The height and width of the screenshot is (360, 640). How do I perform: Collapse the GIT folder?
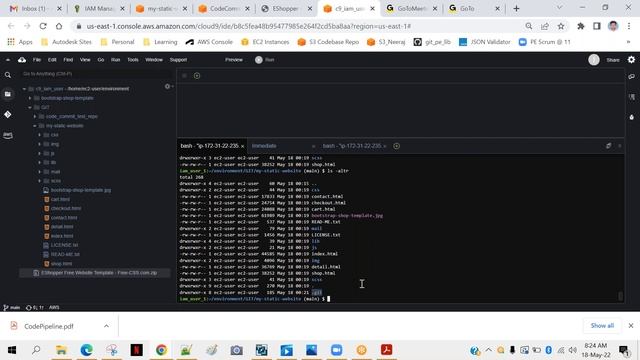(x=30, y=107)
